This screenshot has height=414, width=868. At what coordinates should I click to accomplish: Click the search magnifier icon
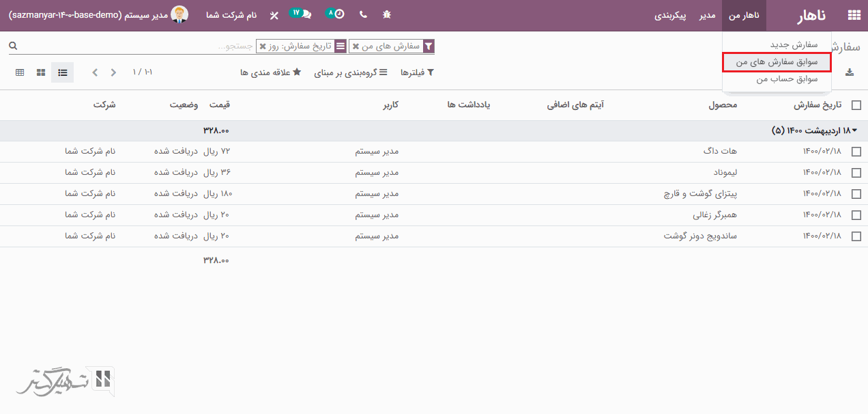(x=12, y=46)
